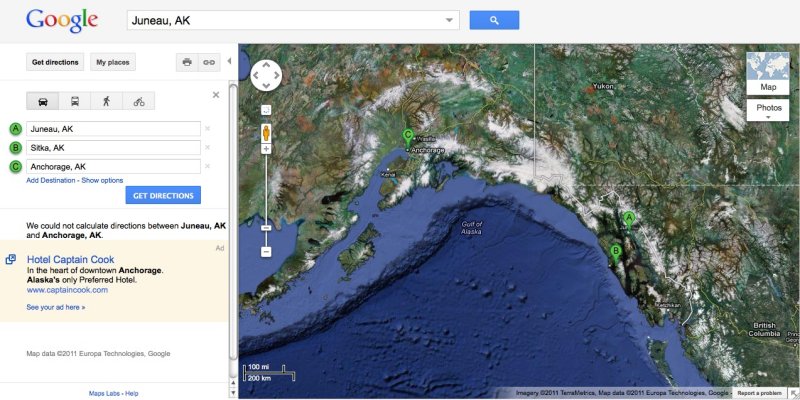
Task: Open Maps Labs link
Action: point(104,393)
